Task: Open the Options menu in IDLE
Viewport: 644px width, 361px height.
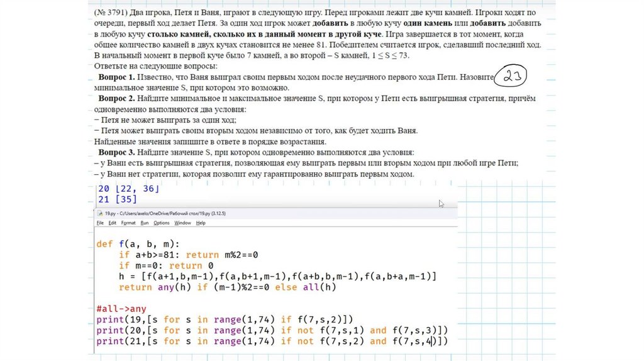Action: (162, 223)
